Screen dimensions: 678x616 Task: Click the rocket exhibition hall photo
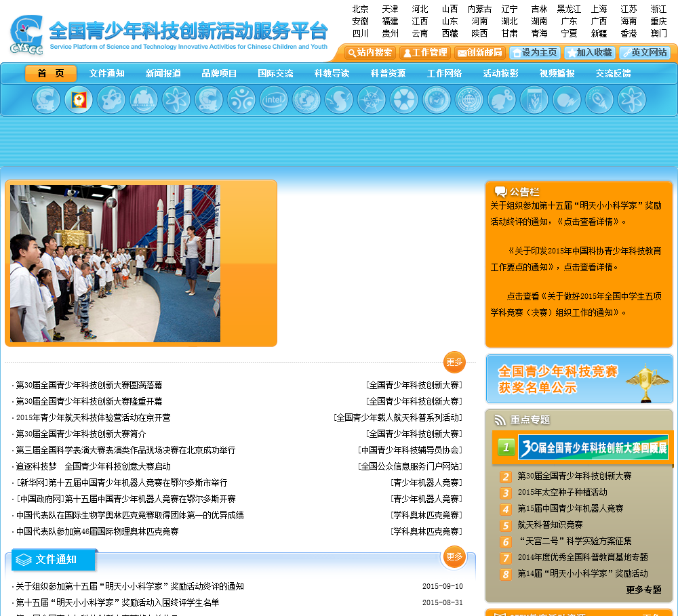pos(115,264)
